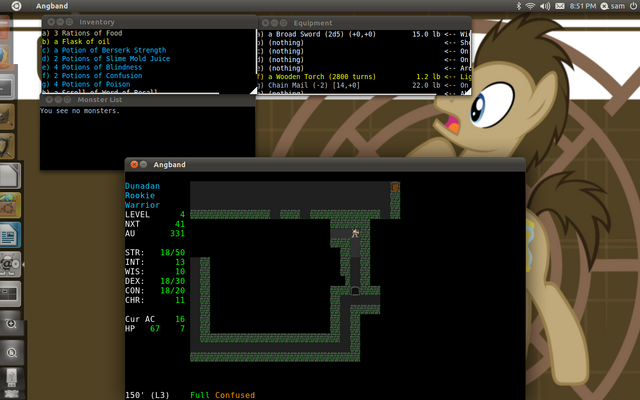640x400 pixels.
Task: Open GIMP from the launcher
Action: click(7, 116)
